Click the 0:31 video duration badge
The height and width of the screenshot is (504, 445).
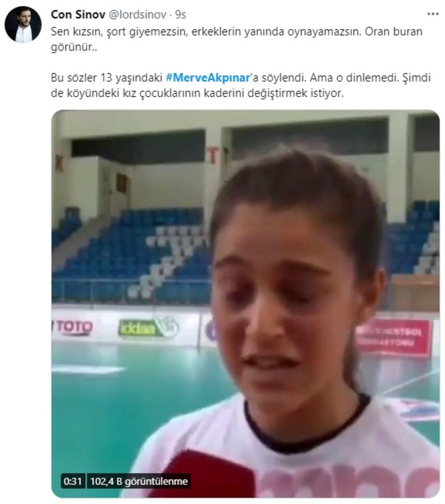[x=73, y=481]
